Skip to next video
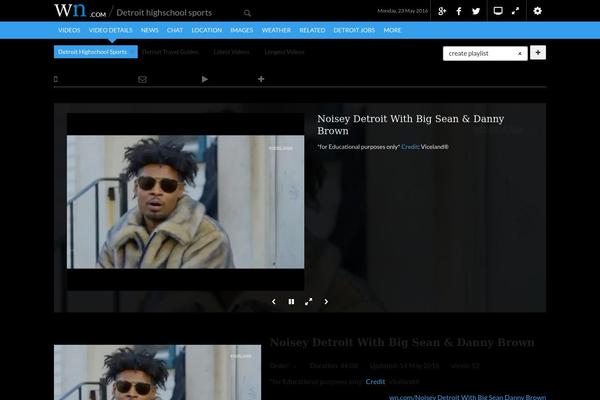 [x=326, y=302]
